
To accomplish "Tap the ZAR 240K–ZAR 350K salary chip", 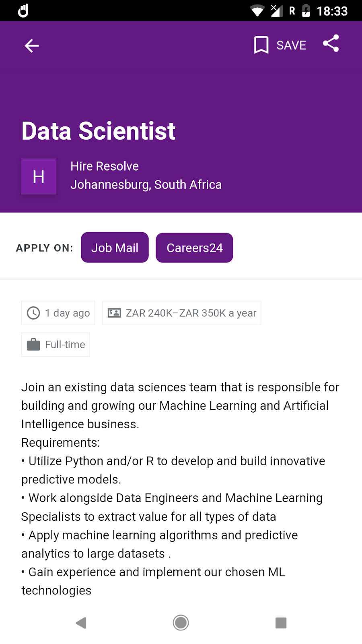I will tap(182, 313).
